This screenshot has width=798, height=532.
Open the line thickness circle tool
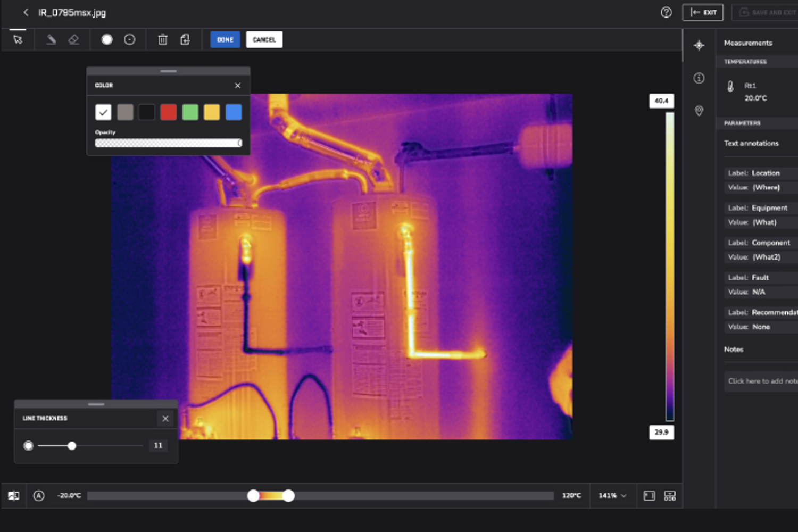129,40
